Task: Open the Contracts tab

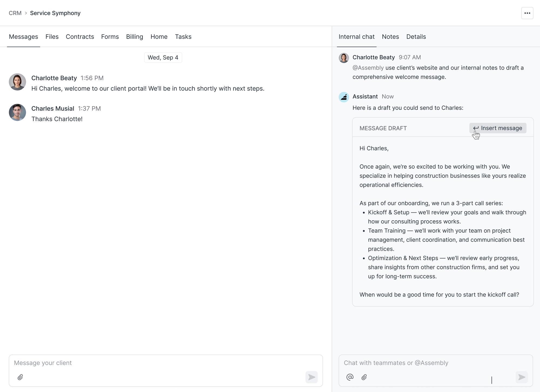Action: (x=80, y=37)
